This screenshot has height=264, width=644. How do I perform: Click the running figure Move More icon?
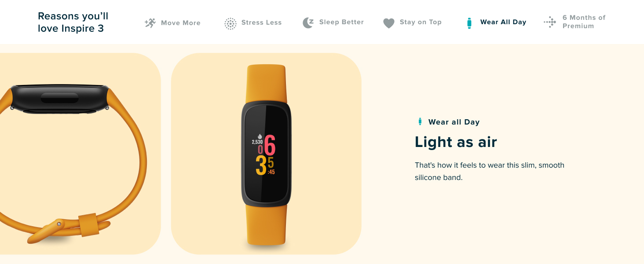150,23
